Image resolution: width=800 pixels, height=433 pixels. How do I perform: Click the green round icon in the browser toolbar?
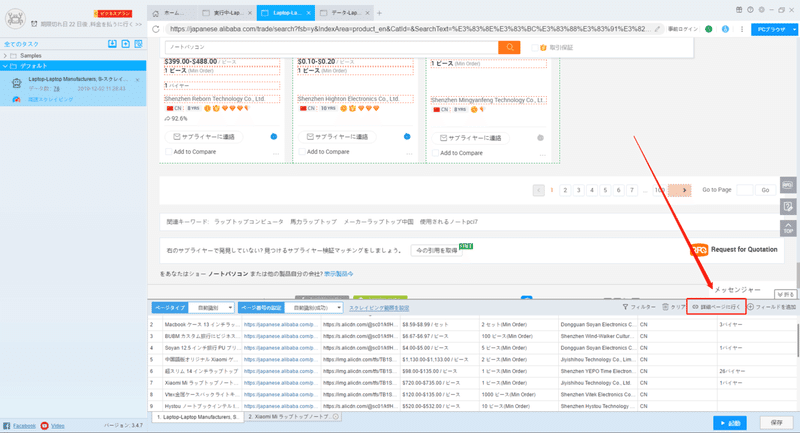(709, 29)
